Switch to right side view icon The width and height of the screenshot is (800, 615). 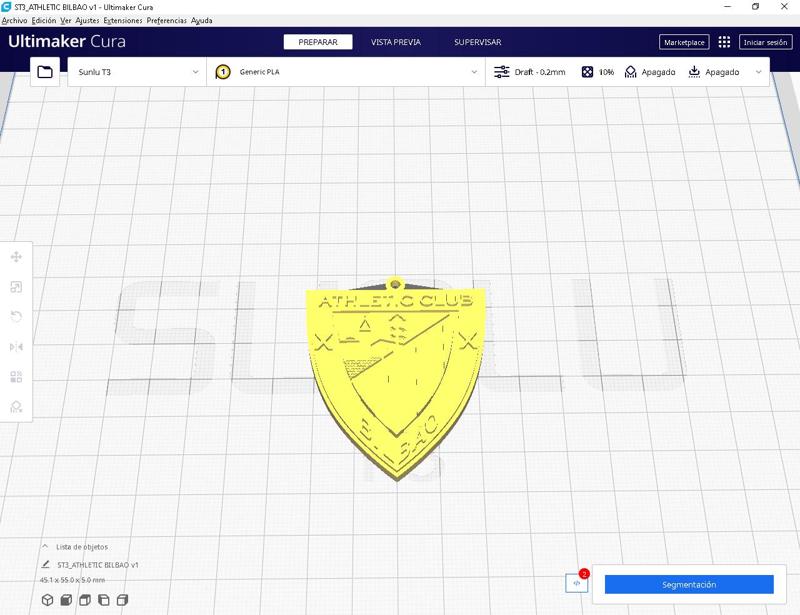(x=122, y=600)
